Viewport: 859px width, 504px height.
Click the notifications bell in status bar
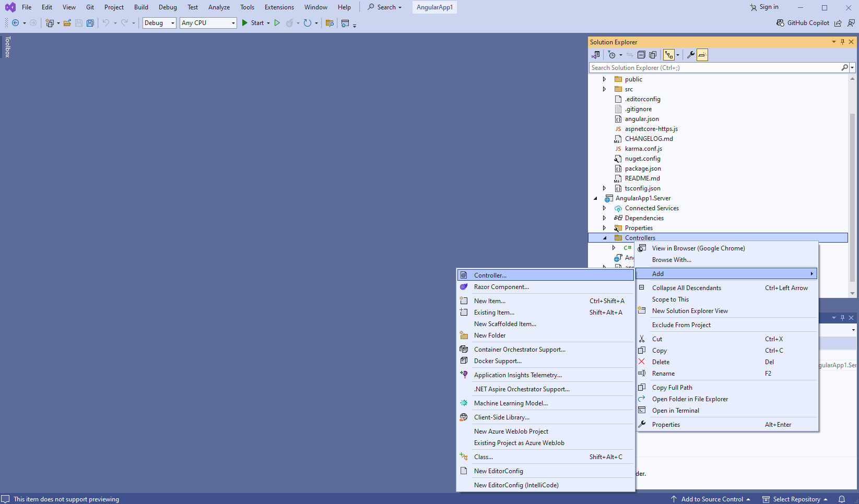coord(842,499)
